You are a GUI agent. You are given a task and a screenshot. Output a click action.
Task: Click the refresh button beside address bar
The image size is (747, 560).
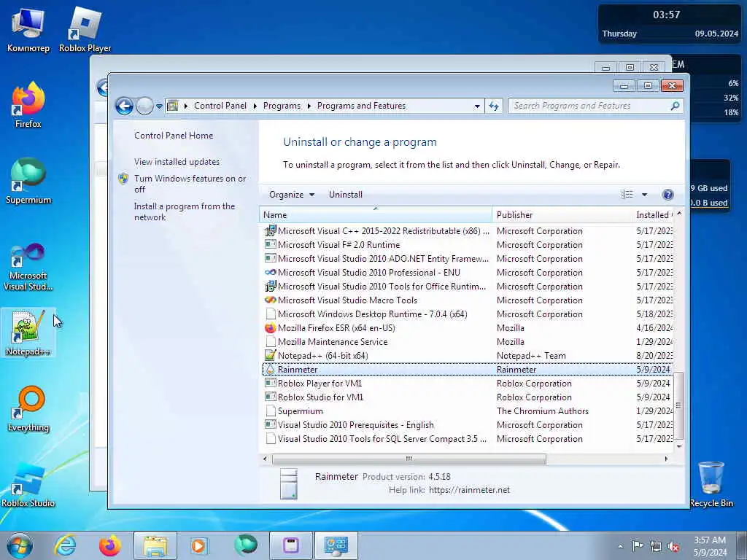coord(494,106)
